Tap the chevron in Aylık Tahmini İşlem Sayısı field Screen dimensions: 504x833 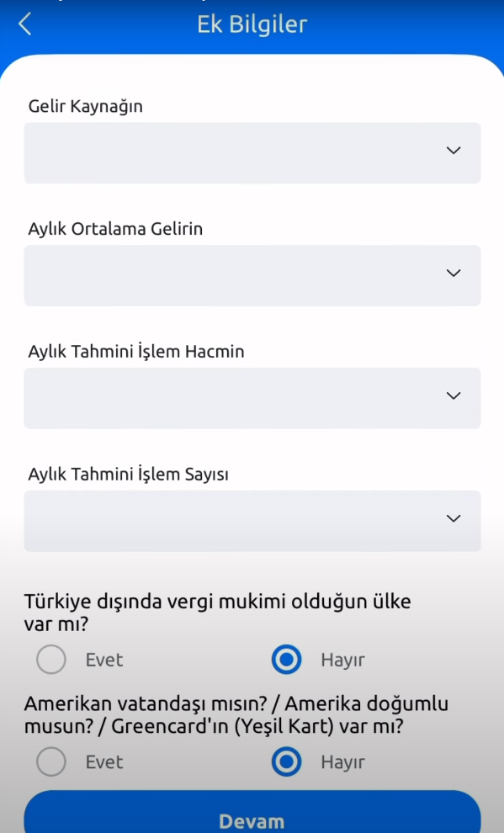click(453, 518)
